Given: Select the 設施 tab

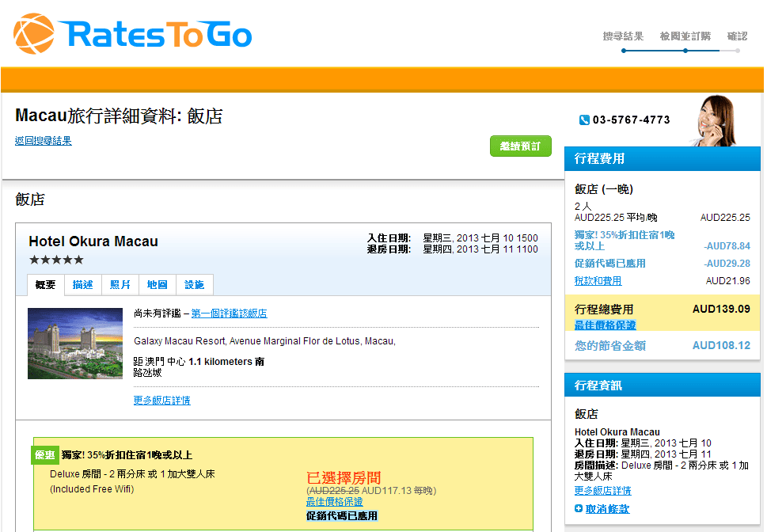Looking at the screenshot, I should click(x=194, y=285).
